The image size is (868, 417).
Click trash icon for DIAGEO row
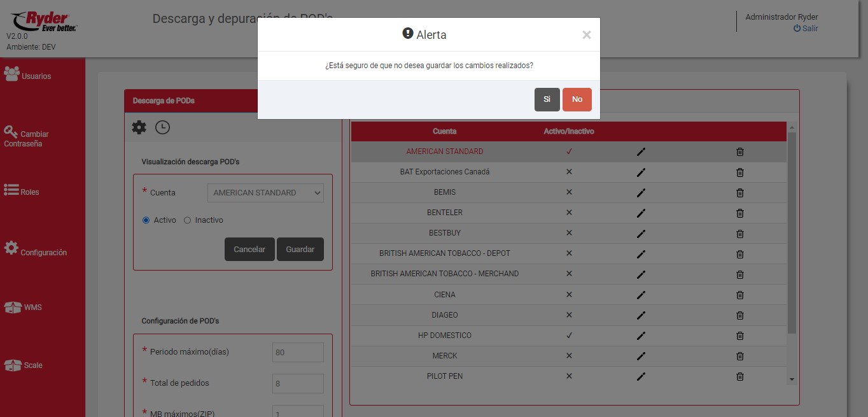point(739,315)
